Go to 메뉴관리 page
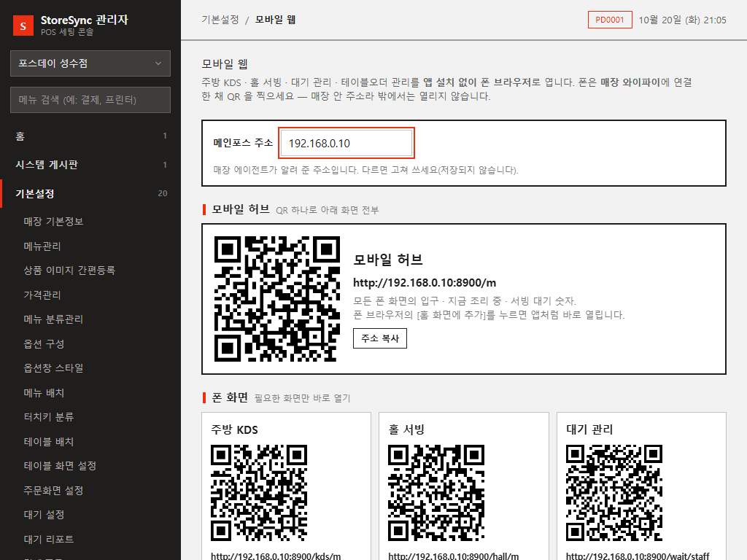 (42, 246)
